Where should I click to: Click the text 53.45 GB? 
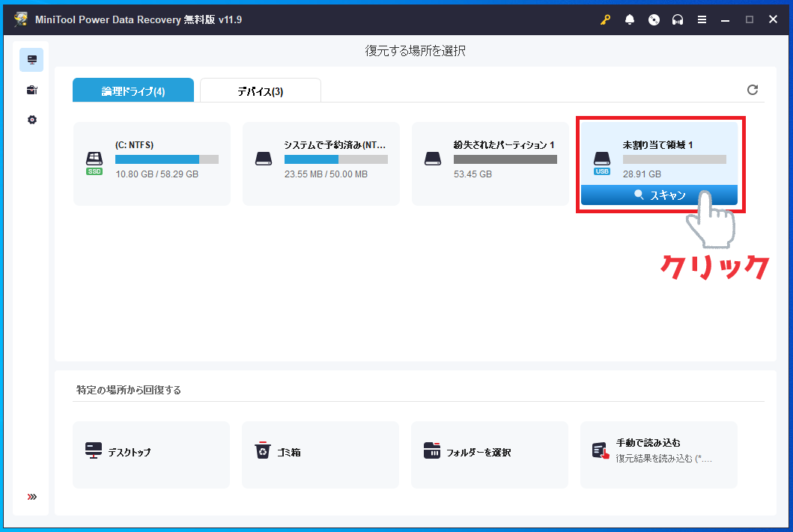[x=473, y=174]
